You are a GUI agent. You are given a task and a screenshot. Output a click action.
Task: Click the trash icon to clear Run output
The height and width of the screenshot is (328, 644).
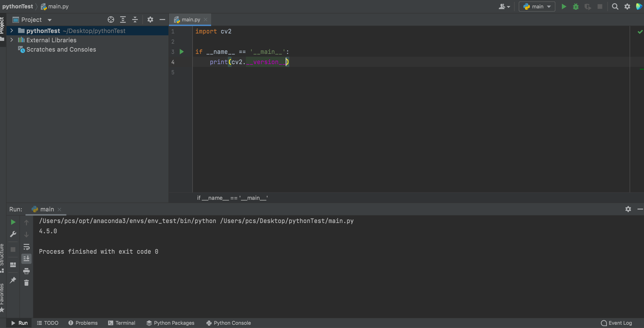[x=26, y=283]
